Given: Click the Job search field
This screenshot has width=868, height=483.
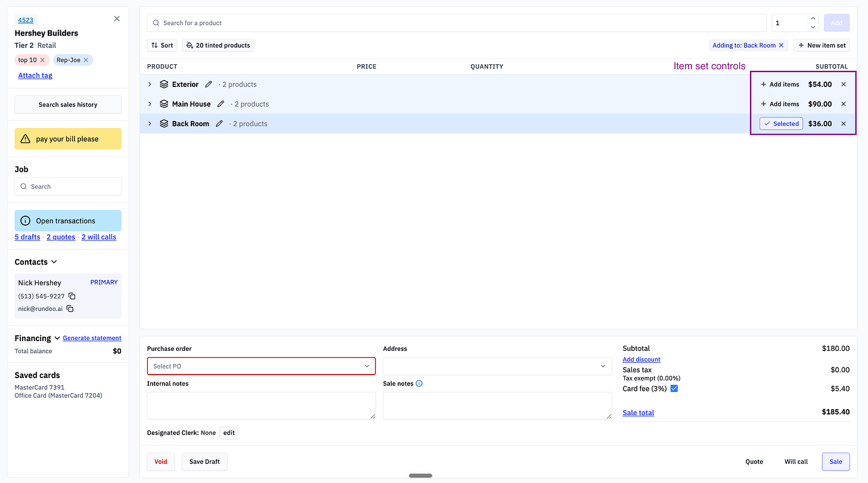Looking at the screenshot, I should [68, 186].
